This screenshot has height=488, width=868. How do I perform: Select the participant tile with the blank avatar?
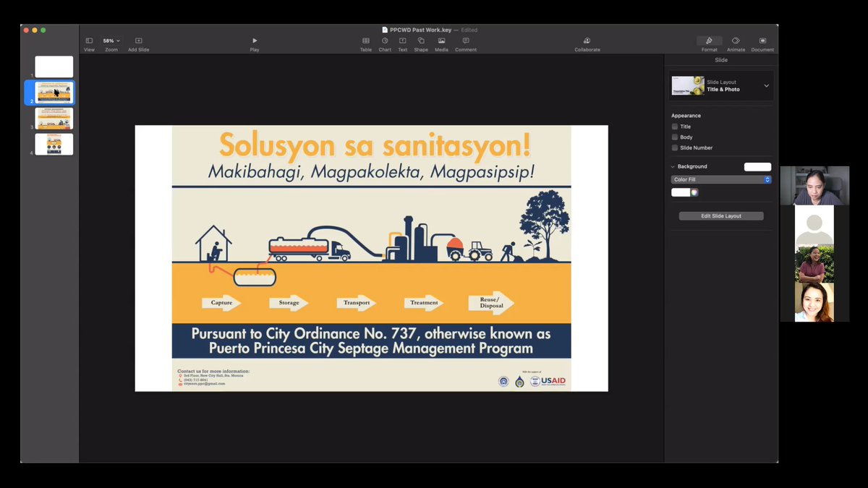coord(814,225)
